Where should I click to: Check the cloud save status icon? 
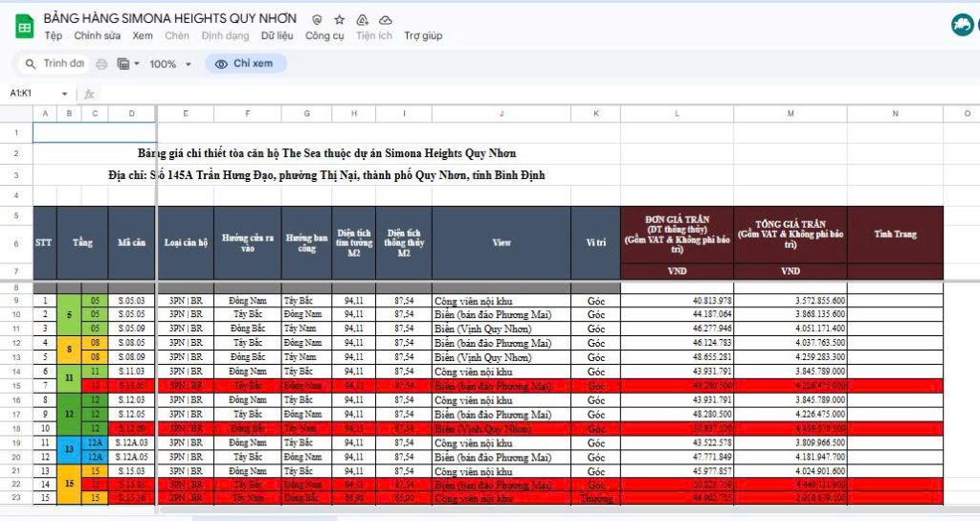385,19
